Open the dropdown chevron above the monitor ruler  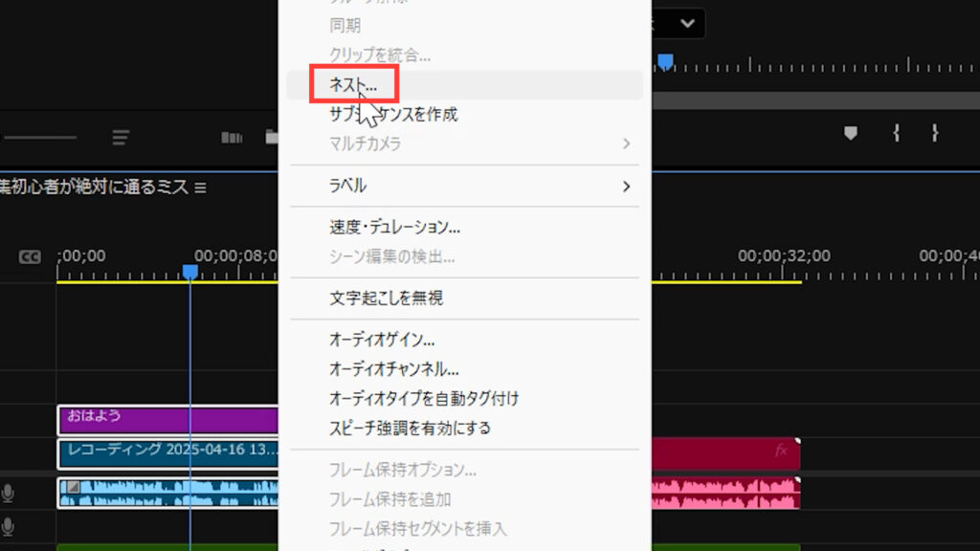coord(687,24)
